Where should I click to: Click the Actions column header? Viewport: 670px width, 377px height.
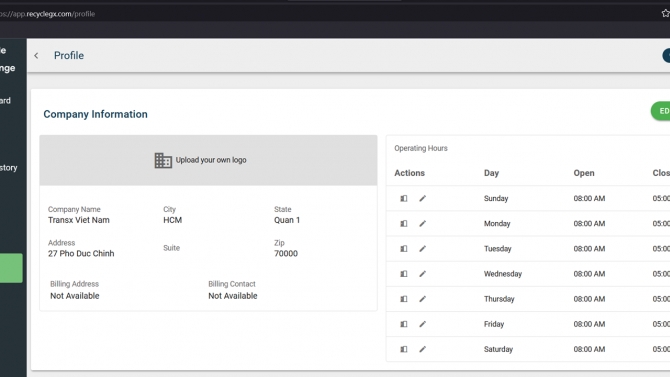click(x=409, y=173)
